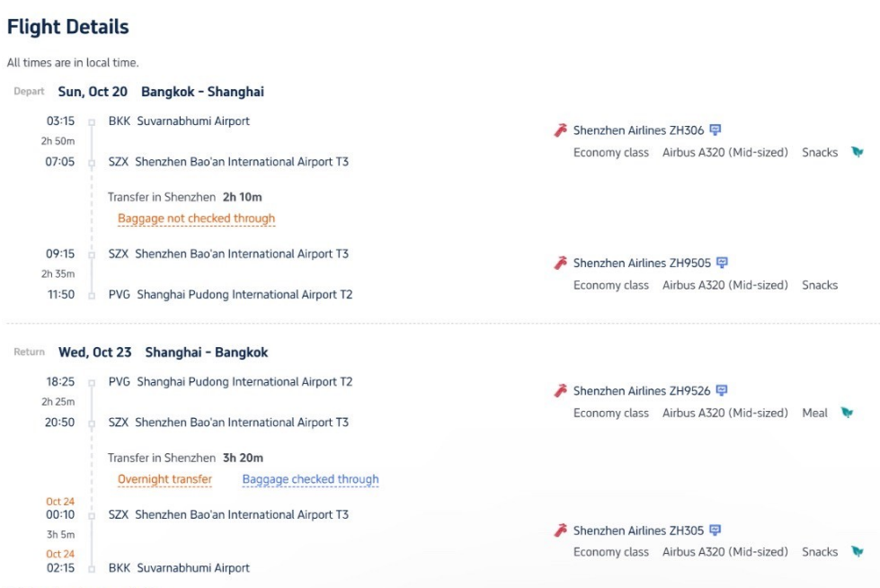Click the 'Wed, Oct 23 Shanghai - Bangkok' heading
The height and width of the screenshot is (588, 880).
click(x=164, y=352)
